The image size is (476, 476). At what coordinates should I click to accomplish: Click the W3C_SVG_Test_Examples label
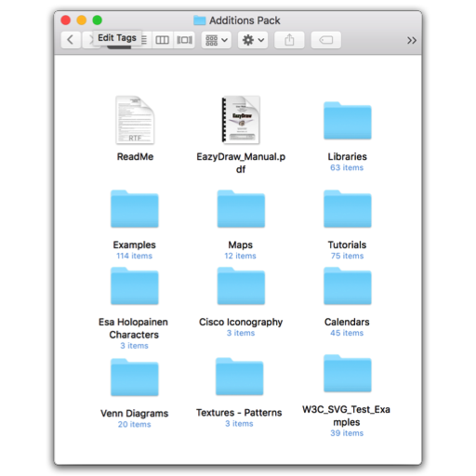pyautogui.click(x=347, y=416)
